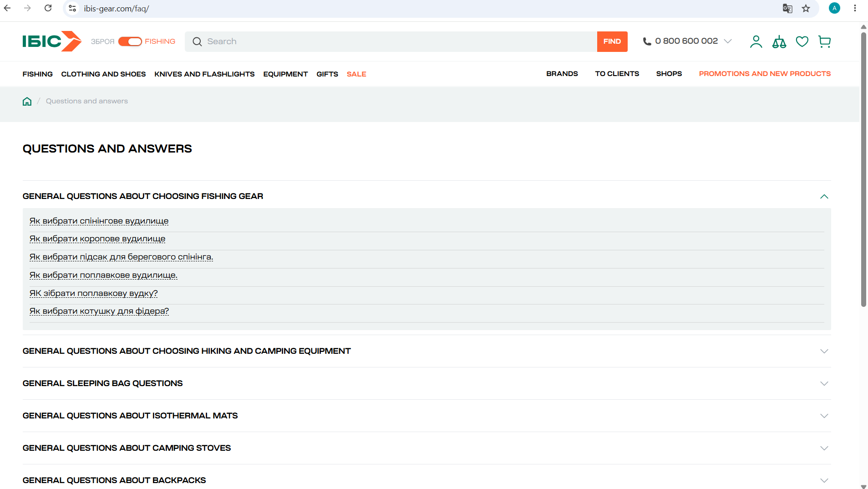Click the home breadcrumb icon
Image resolution: width=868 pixels, height=489 pixels.
click(27, 101)
